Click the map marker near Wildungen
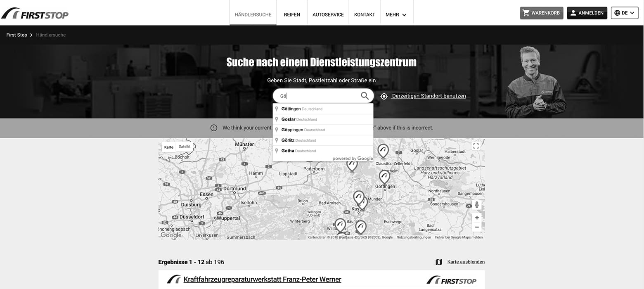The image size is (644, 289). [340, 225]
